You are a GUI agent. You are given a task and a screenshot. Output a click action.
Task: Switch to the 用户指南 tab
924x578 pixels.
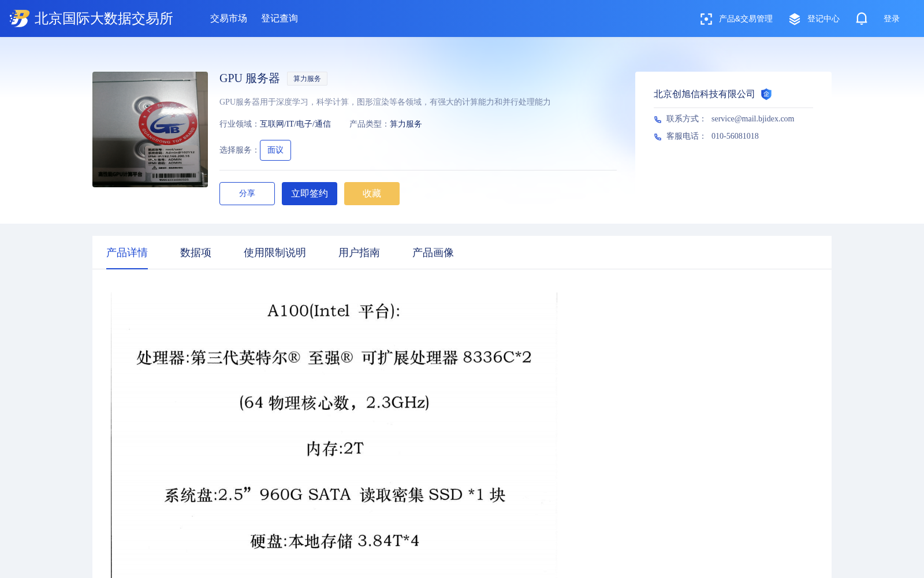(x=359, y=253)
